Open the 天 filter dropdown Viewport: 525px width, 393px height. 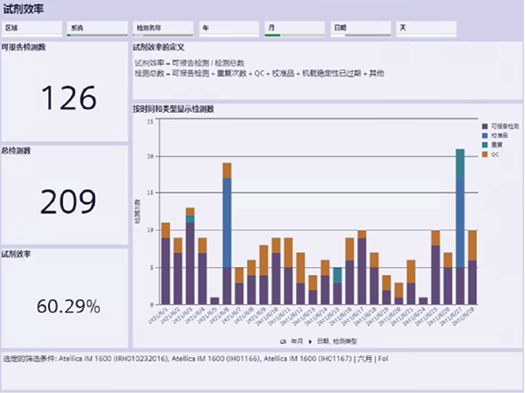(x=426, y=28)
